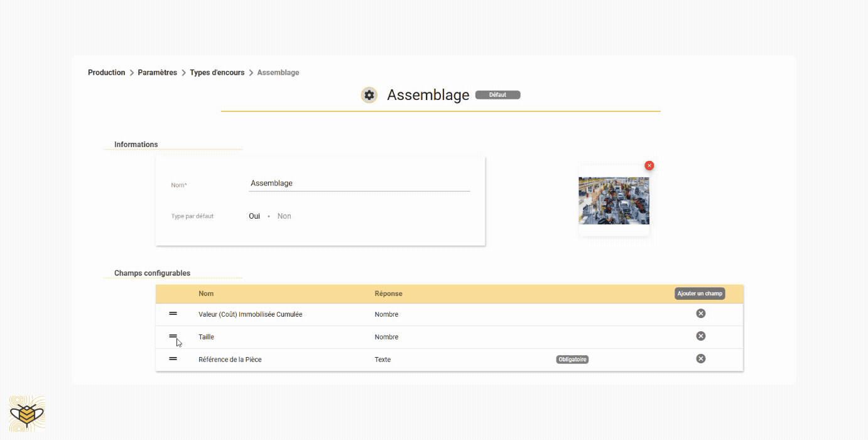
Task: Delete the Taille field row
Action: 701,336
